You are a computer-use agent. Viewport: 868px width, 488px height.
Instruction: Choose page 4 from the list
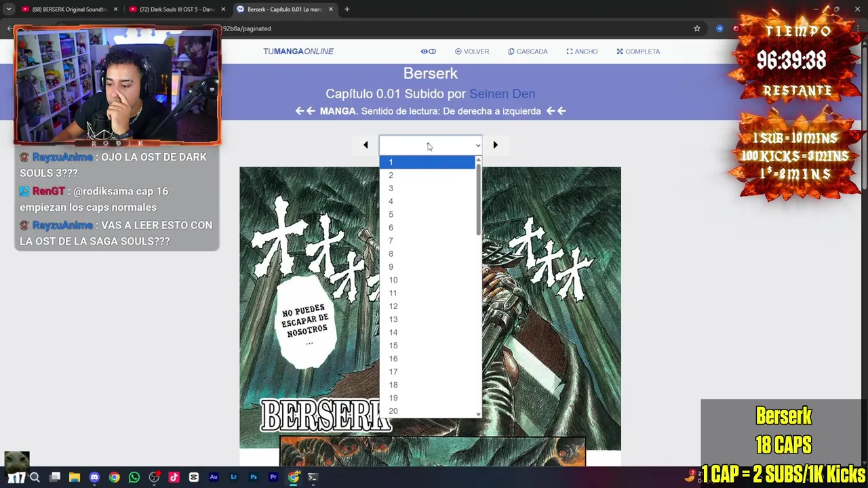[x=427, y=201]
